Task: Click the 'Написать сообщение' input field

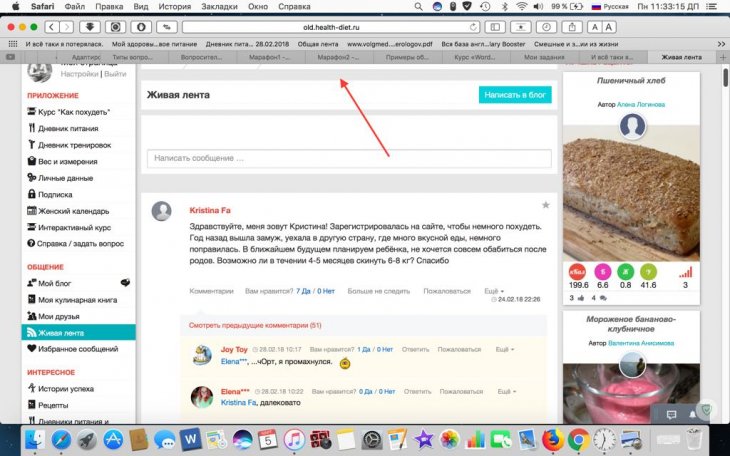Action: [x=349, y=158]
